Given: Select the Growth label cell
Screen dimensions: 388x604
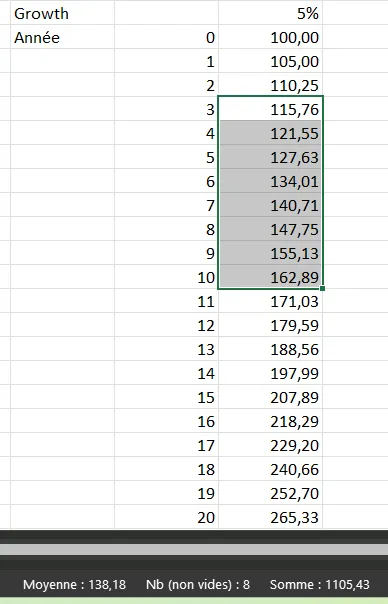Looking at the screenshot, I should [x=62, y=13].
